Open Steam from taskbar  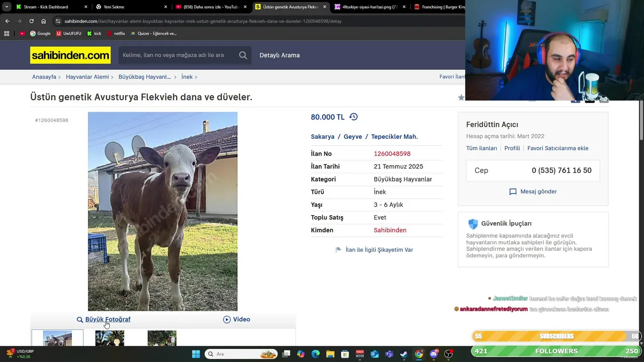coord(404,354)
